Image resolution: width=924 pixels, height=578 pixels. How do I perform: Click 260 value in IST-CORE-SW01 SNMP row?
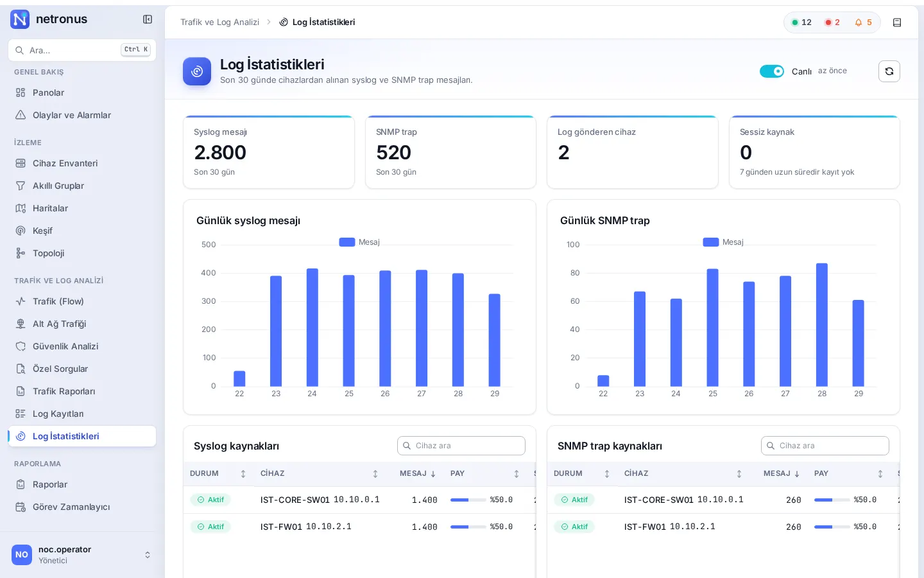point(794,500)
